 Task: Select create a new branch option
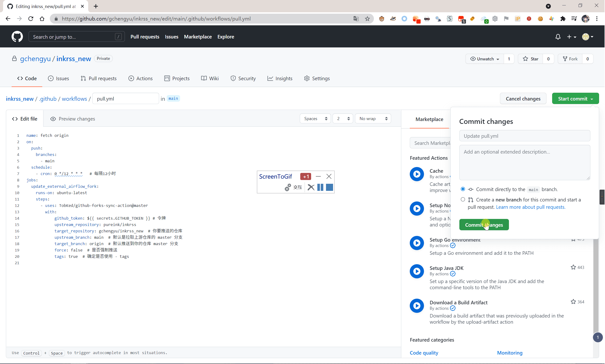click(x=463, y=199)
